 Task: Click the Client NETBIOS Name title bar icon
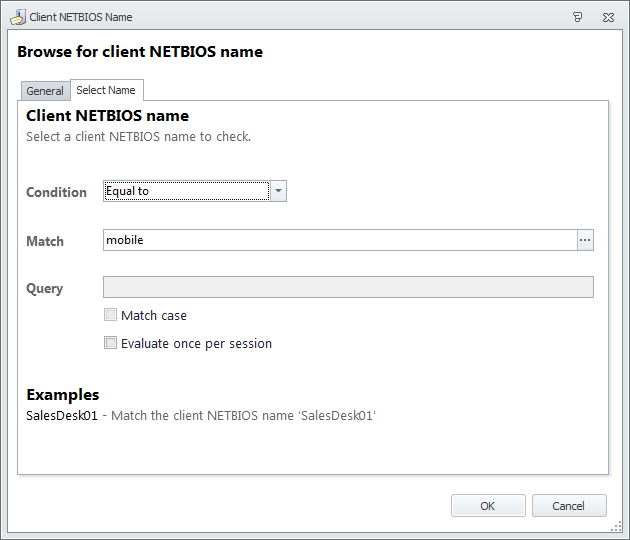pyautogui.click(x=18, y=17)
